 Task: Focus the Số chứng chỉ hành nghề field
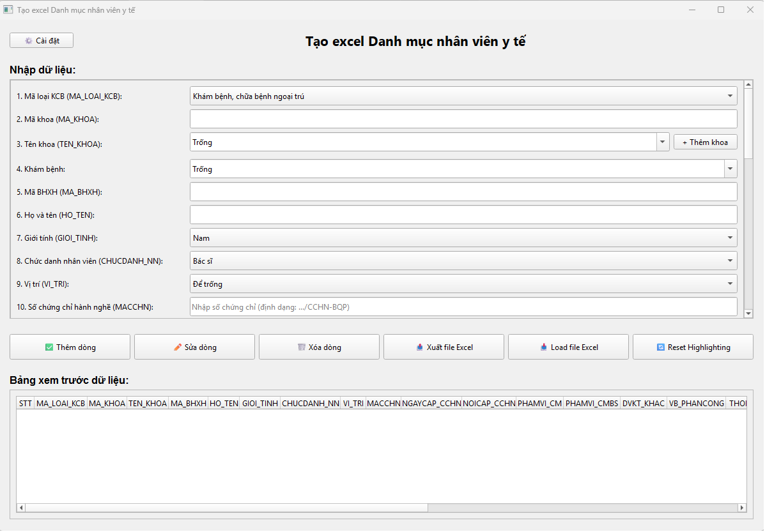click(463, 307)
